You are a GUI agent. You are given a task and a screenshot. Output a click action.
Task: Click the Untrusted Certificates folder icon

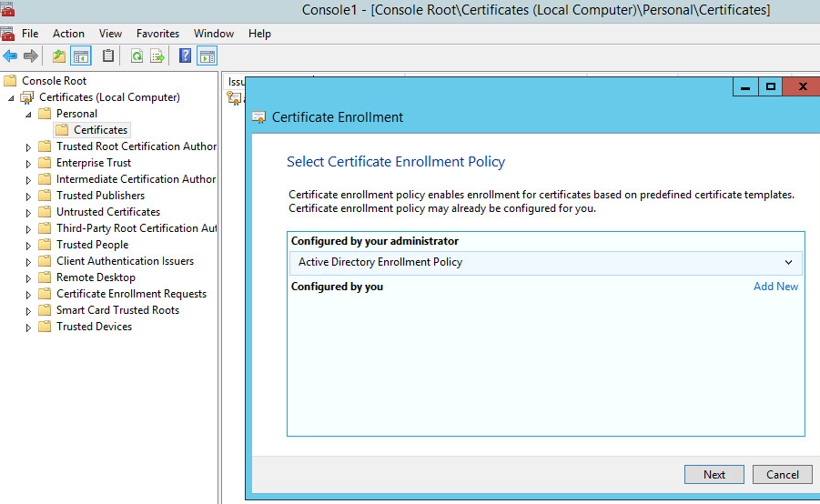(45, 212)
